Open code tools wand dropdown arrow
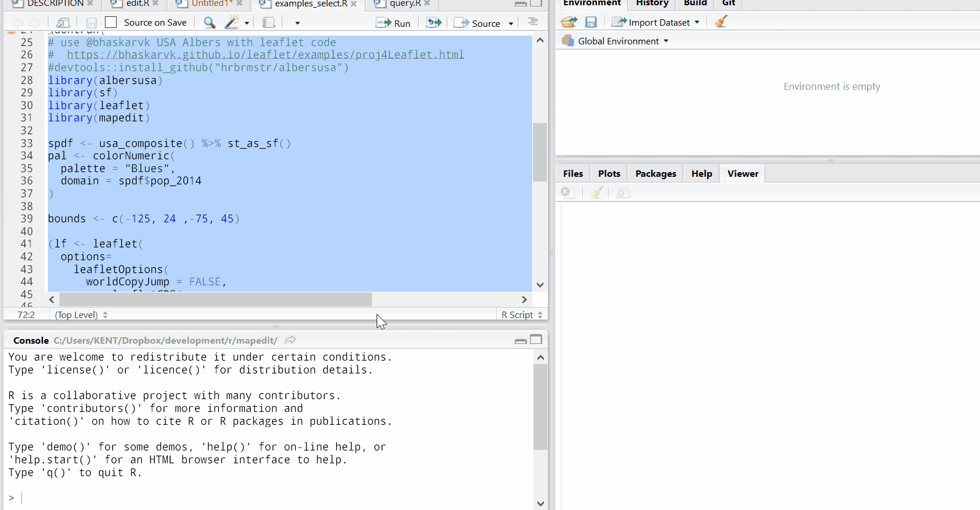980x510 pixels. point(247,23)
